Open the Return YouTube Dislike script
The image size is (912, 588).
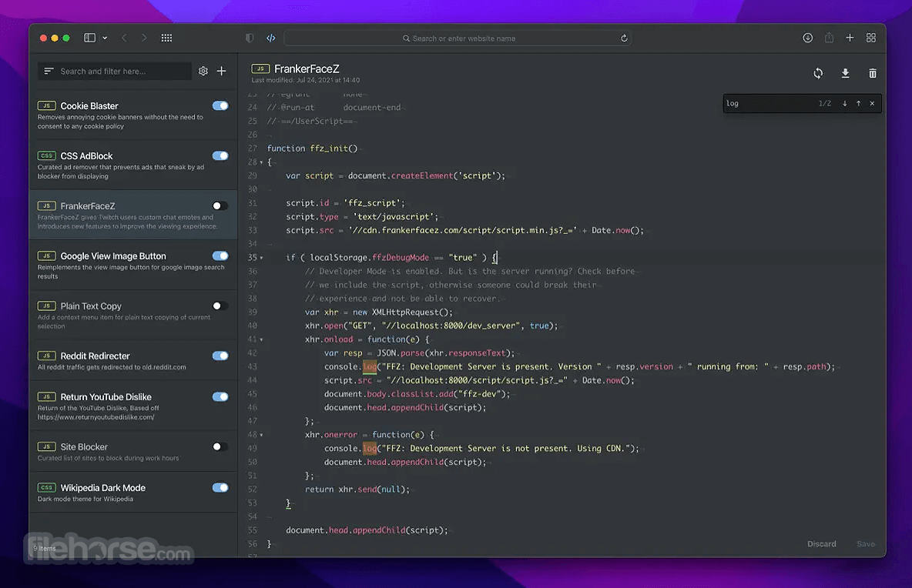click(133, 406)
